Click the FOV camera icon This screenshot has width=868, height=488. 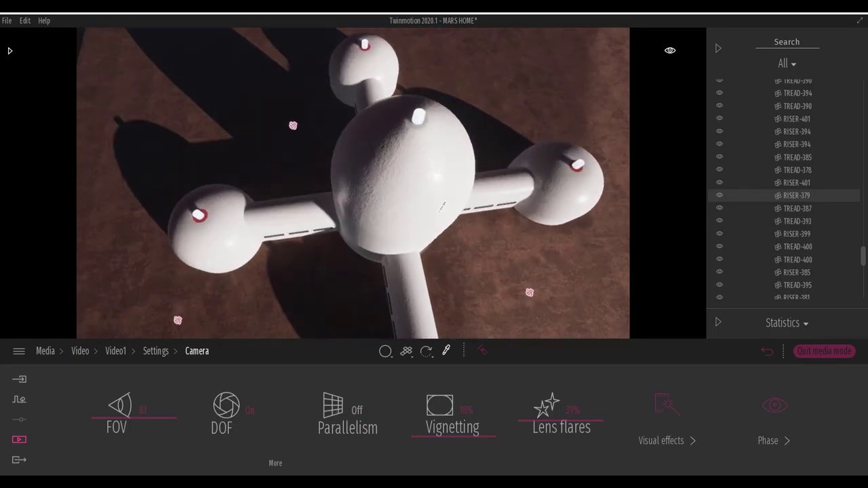[120, 405]
